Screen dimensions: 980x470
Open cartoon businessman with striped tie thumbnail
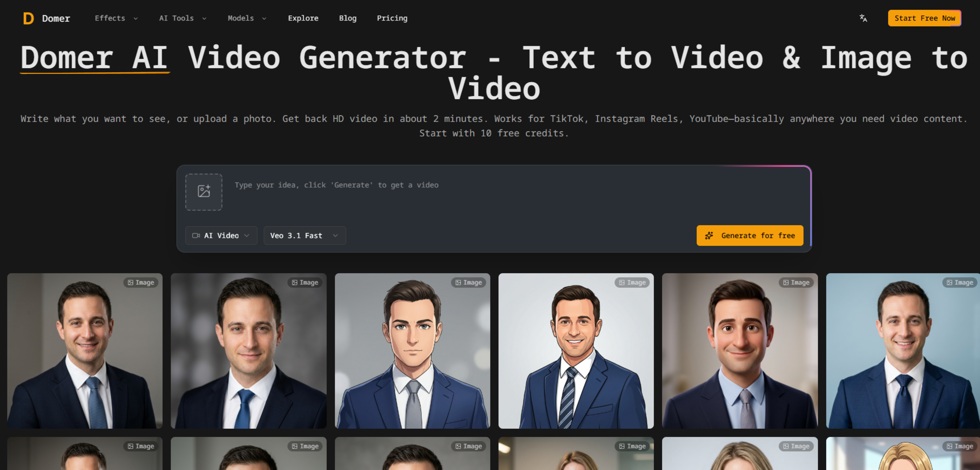[x=576, y=351]
